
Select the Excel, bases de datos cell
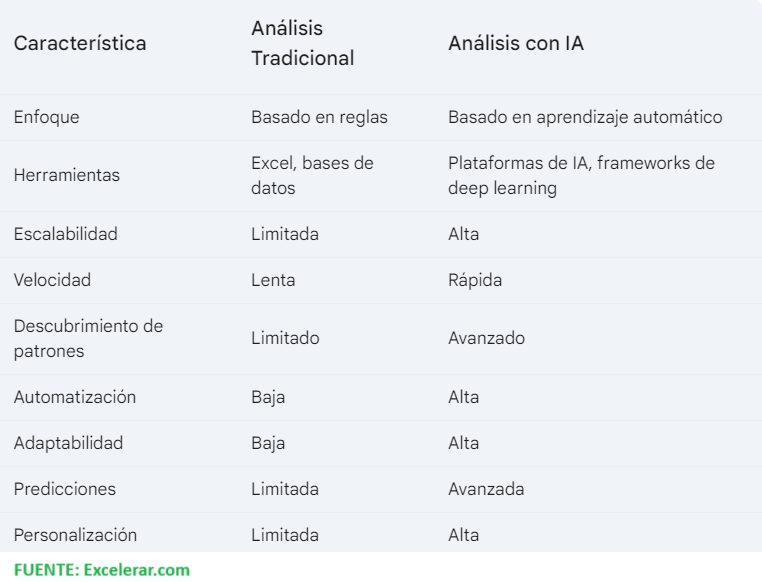pos(312,175)
